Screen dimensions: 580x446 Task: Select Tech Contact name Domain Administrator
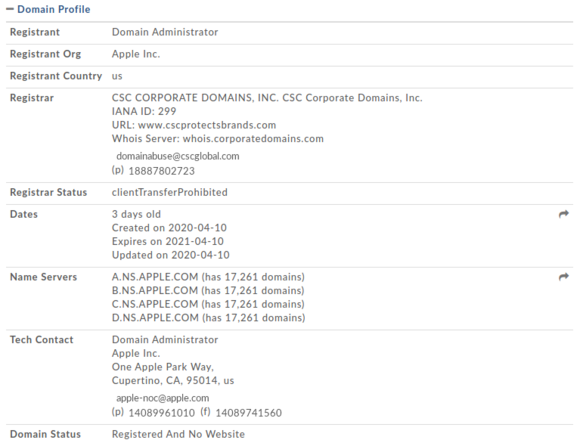pos(165,340)
